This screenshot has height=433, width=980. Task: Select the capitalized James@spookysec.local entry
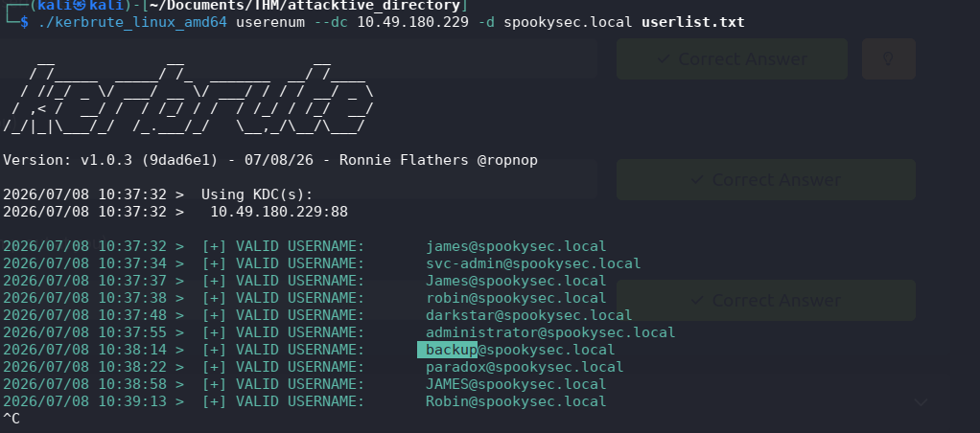pyautogui.click(x=516, y=281)
